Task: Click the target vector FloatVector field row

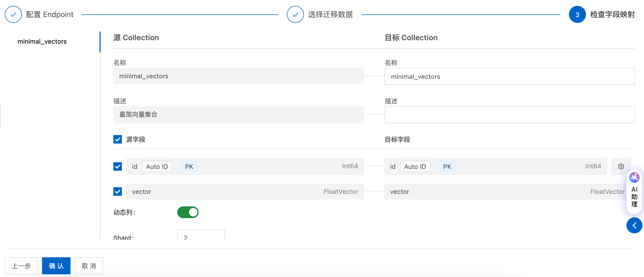Action: [506, 192]
